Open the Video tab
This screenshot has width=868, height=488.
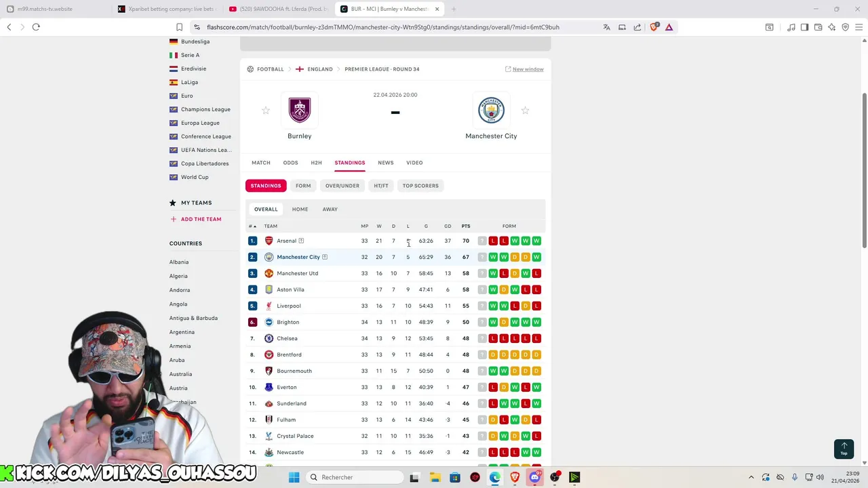(x=414, y=163)
